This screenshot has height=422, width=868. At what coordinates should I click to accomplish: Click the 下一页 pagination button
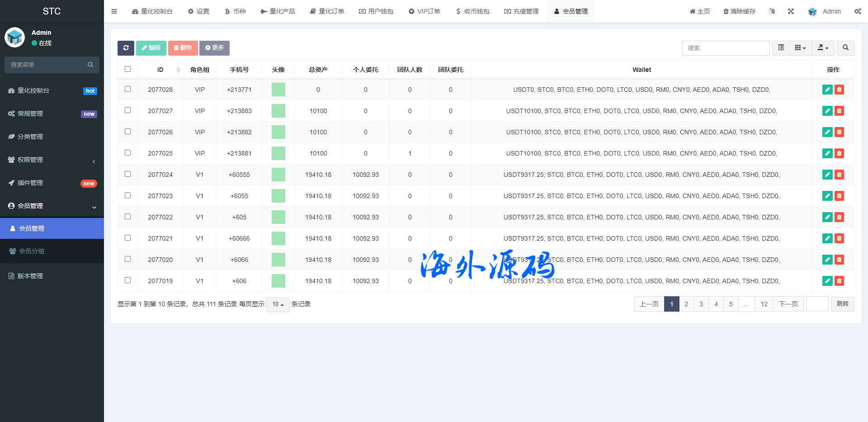pos(788,304)
